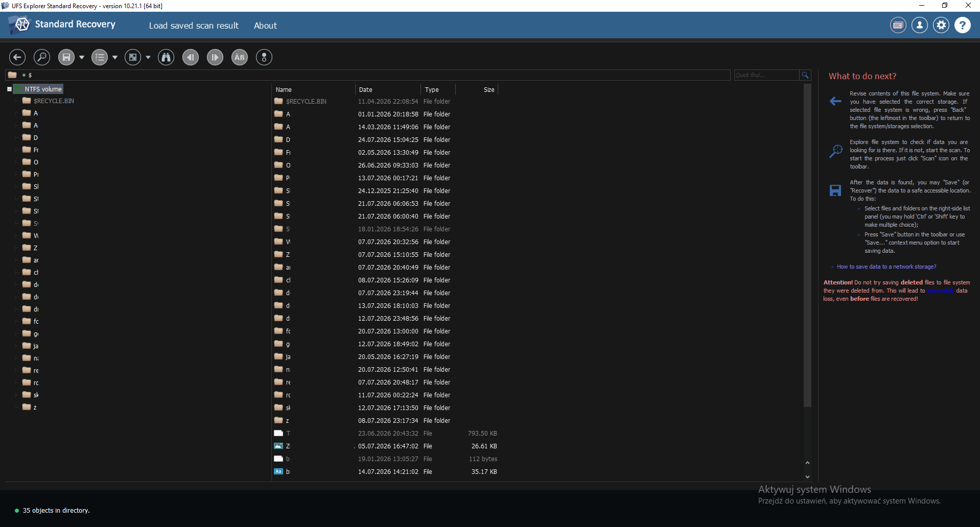Select folder dated 18.01.2026 18:54:26

pos(386,229)
